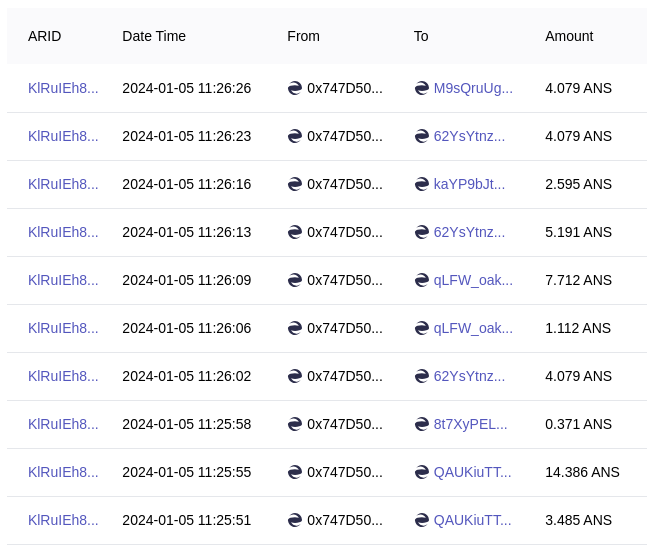
Task: Click To chain icon in 11:25:55 row
Action: pos(422,472)
